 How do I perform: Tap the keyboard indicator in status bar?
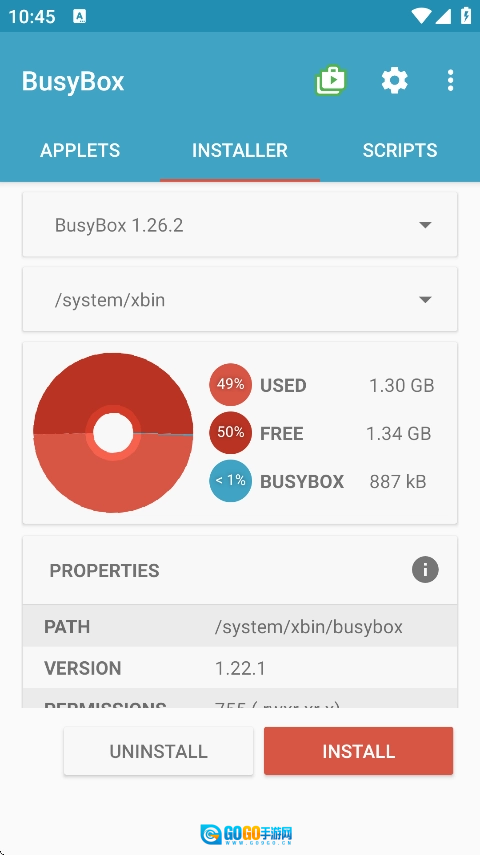[x=80, y=16]
